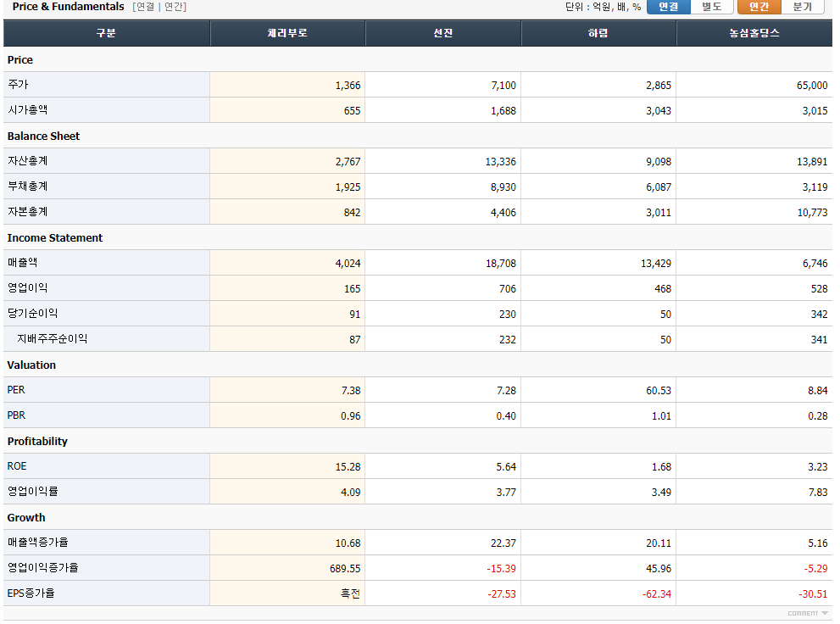The height and width of the screenshot is (624, 840).
Task: Click 선진 operating profit growth -15.39
Action: (502, 569)
